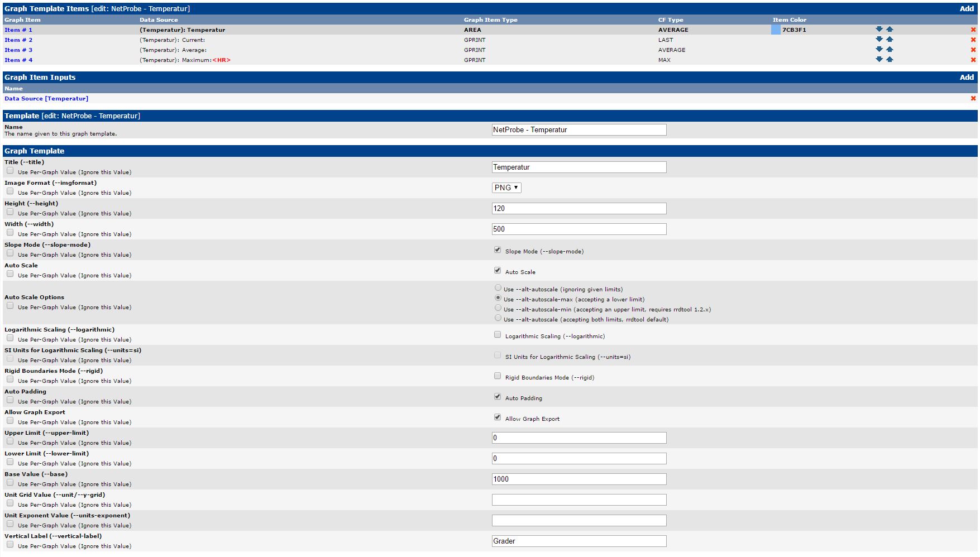Check Use Per-Graph Value for Auto Scale Options
Viewport: 980px width, 557px height.
[10, 306]
